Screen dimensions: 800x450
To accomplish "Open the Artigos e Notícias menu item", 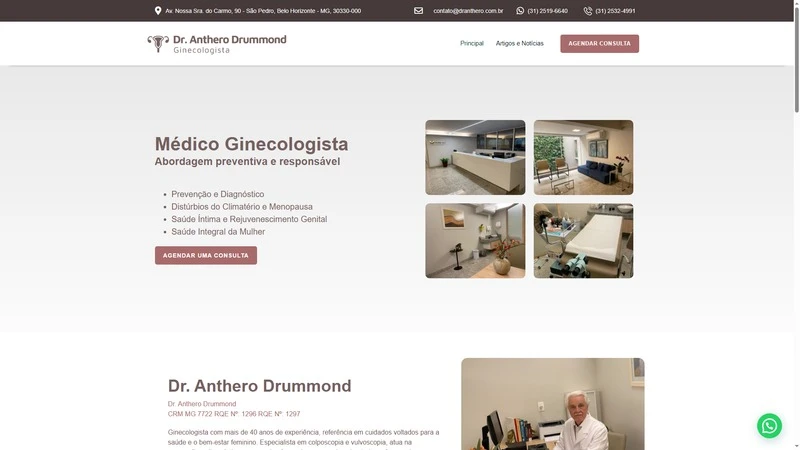I will [x=519, y=43].
